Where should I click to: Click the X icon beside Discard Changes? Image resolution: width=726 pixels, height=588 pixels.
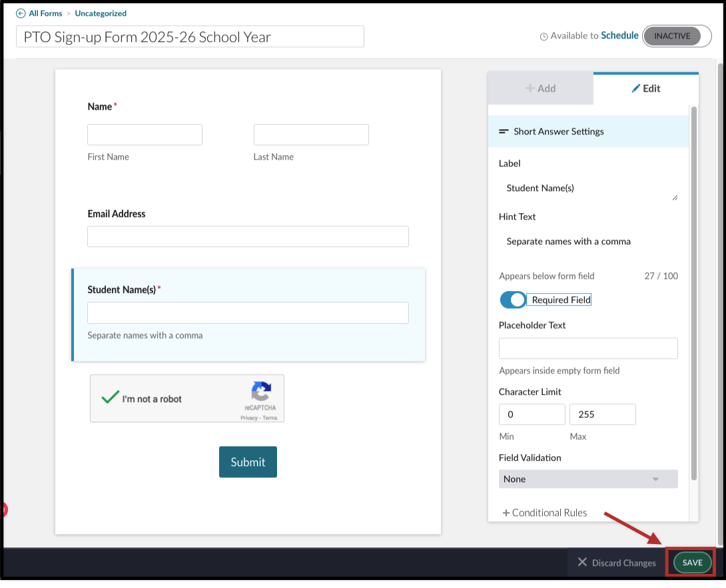click(x=583, y=562)
